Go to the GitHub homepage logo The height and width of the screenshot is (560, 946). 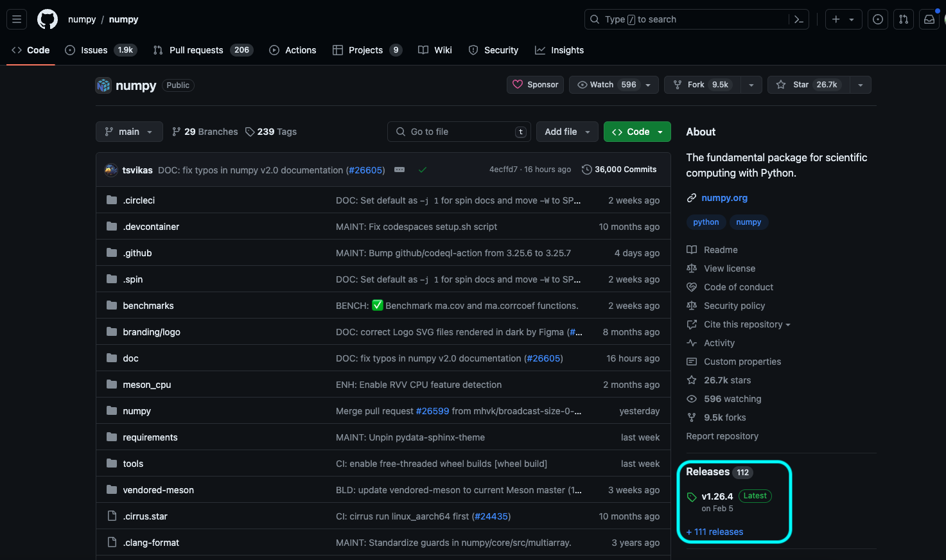point(48,19)
